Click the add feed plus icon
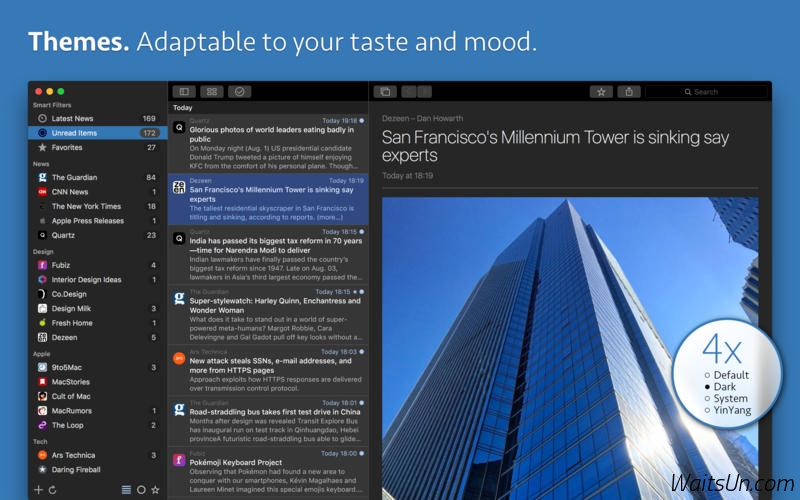Image resolution: width=800 pixels, height=500 pixels. pos(38,489)
